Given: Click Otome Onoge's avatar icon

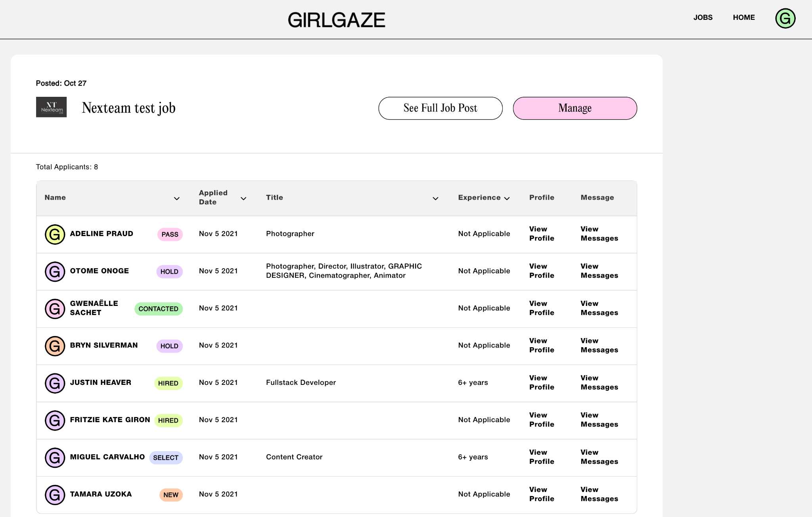Looking at the screenshot, I should tap(55, 272).
